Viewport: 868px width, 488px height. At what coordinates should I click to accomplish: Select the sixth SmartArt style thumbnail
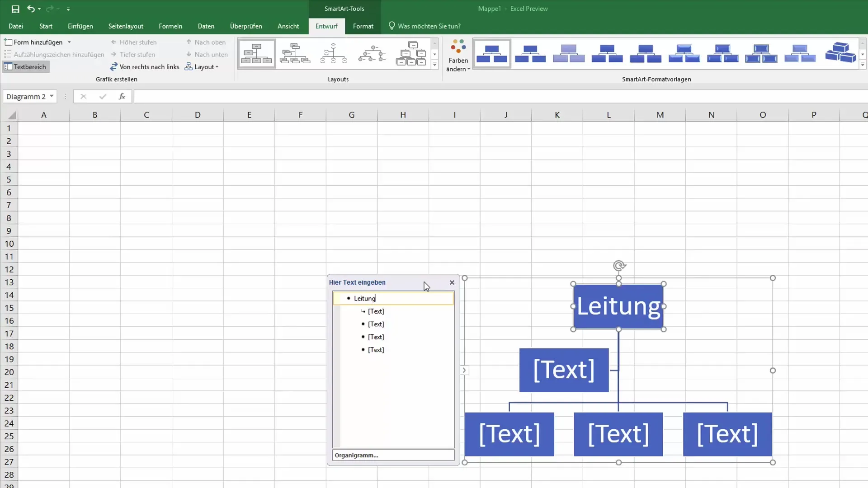[684, 54]
